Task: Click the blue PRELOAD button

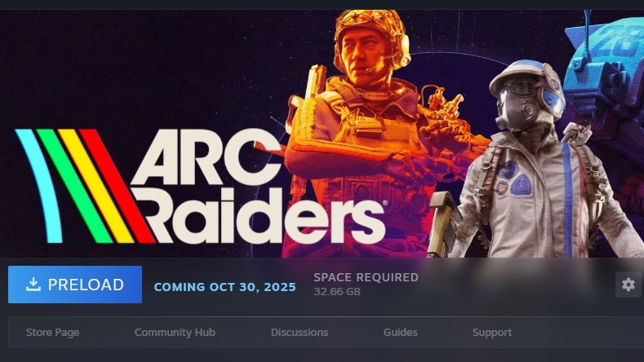Action: click(x=75, y=285)
